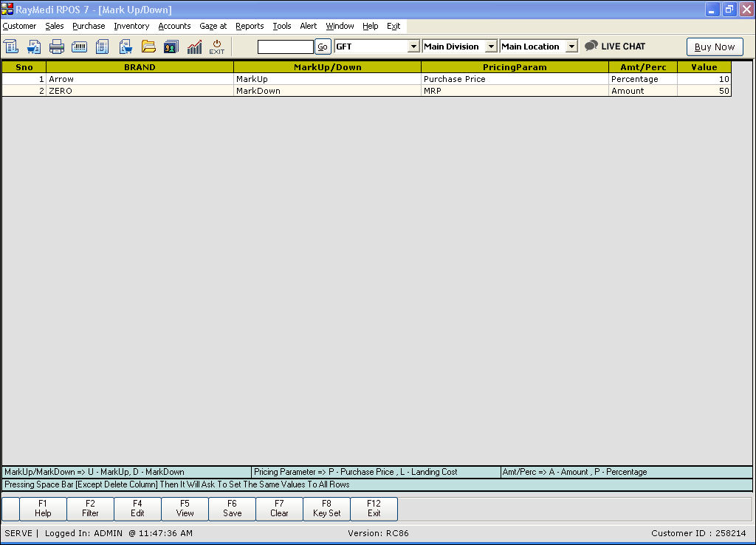Image resolution: width=756 pixels, height=545 pixels.
Task: Click the document with cart icon beside the scroll
Action: pyautogui.click(x=34, y=47)
